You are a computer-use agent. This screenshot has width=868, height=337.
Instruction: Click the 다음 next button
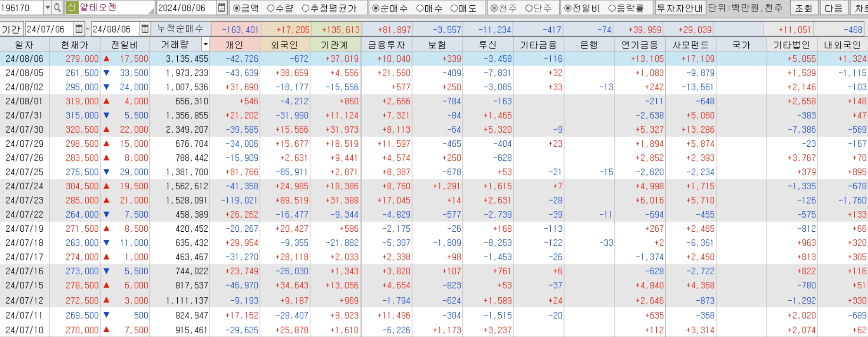[833, 8]
